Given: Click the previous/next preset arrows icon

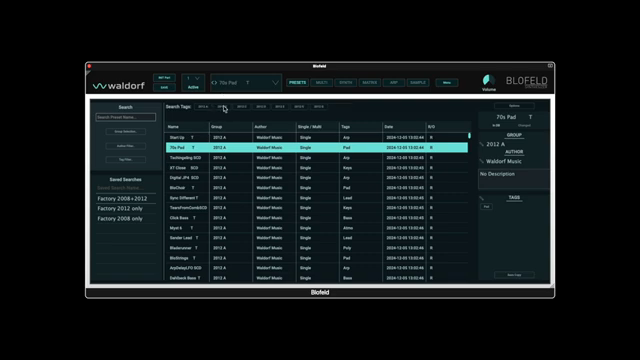Looking at the screenshot, I should pyautogui.click(x=214, y=83).
